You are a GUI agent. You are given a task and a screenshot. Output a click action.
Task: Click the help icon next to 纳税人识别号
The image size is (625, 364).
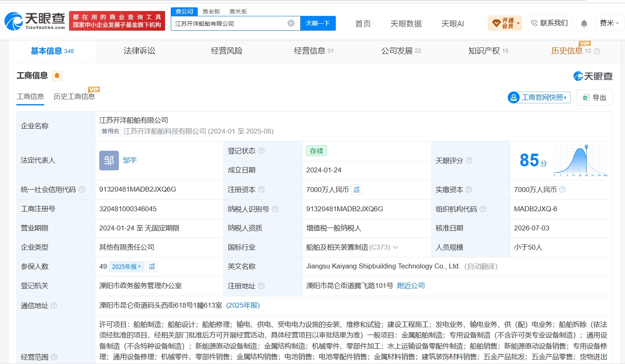point(275,209)
